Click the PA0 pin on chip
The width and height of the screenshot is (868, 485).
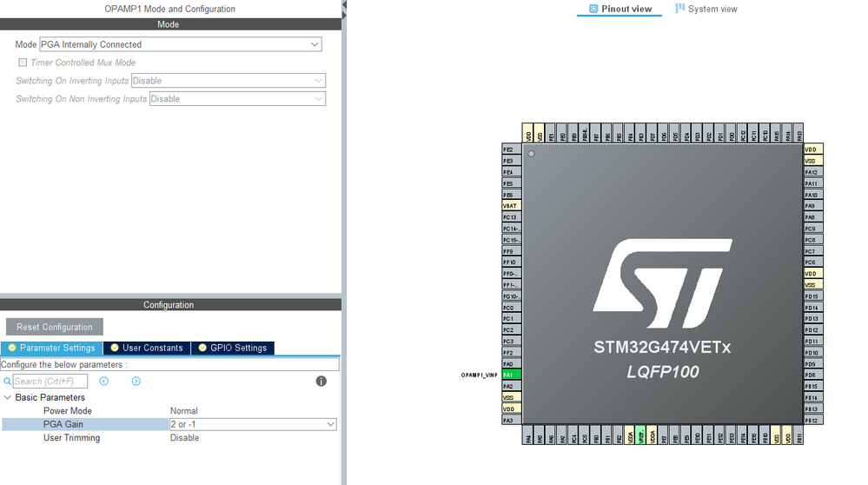point(511,363)
